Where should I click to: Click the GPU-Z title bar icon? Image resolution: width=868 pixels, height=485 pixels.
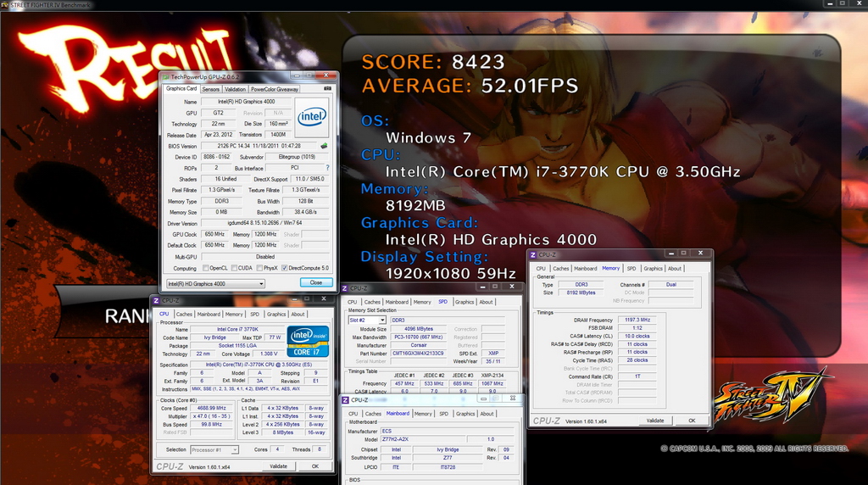coord(165,76)
